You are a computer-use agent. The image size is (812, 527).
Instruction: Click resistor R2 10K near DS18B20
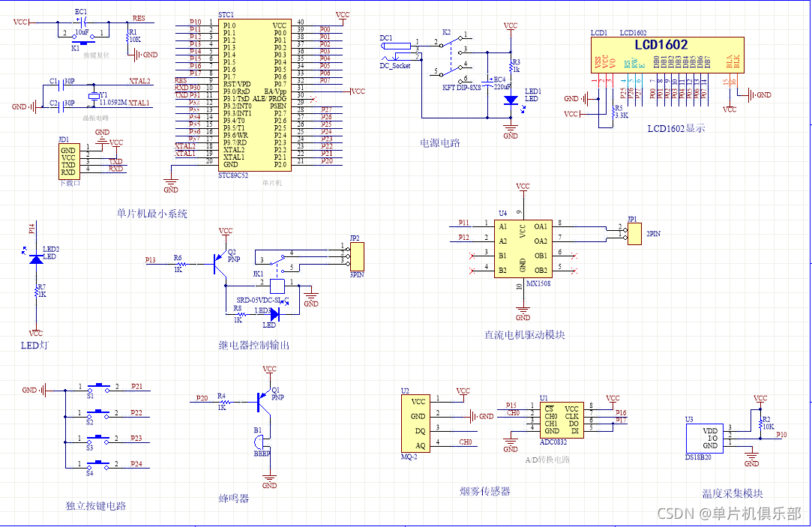tap(761, 424)
